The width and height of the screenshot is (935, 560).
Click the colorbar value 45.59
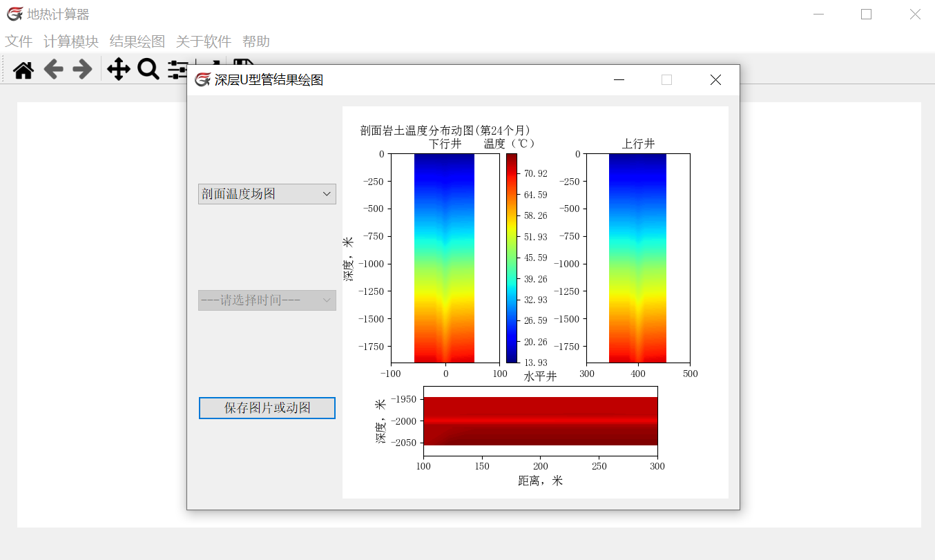[x=536, y=258]
